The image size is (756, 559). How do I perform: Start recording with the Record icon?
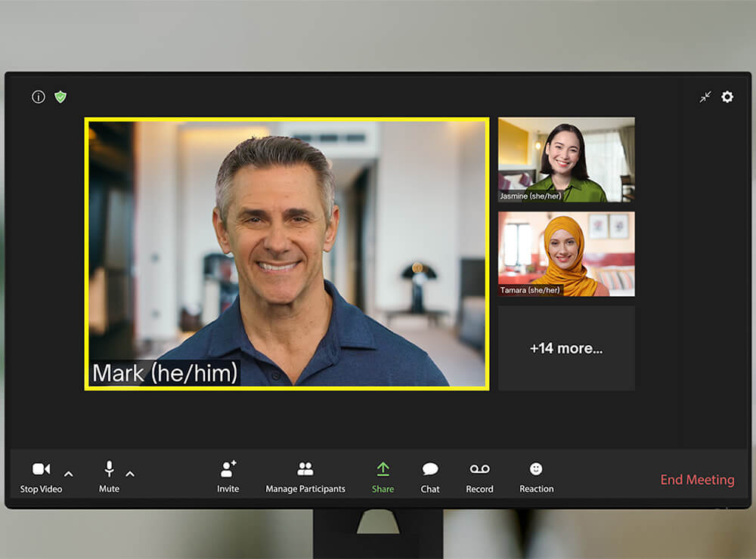click(480, 469)
